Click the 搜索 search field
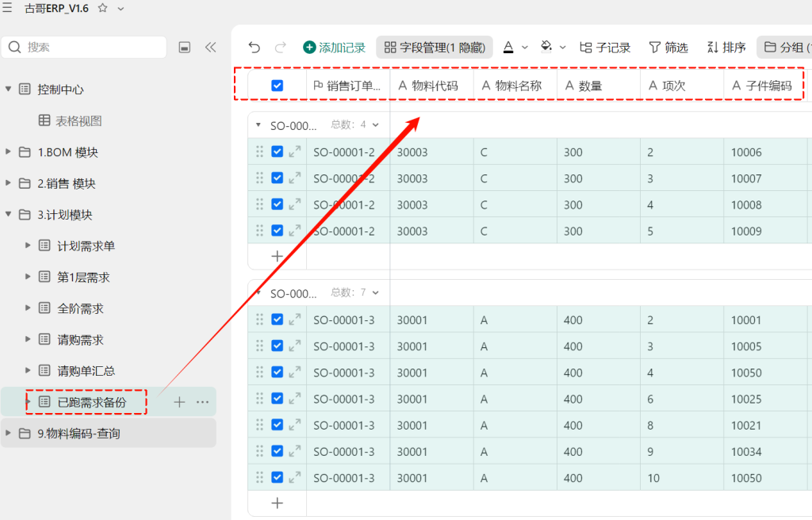This screenshot has width=812, height=520. click(x=84, y=47)
